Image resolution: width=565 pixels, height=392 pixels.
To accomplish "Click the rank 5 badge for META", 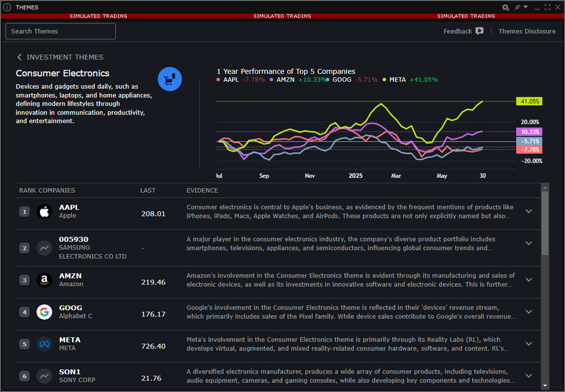I will tap(24, 343).
